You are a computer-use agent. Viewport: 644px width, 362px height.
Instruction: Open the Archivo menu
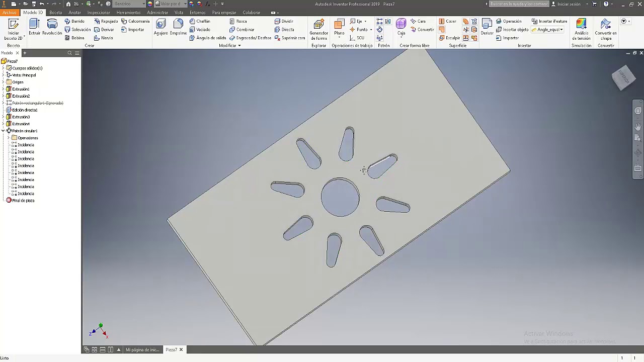coord(10,13)
